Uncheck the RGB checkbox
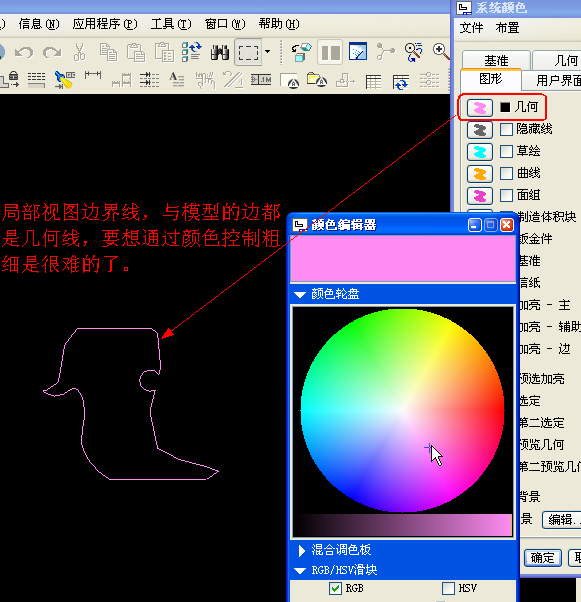Screen dimensions: 581x602 [x=335, y=588]
